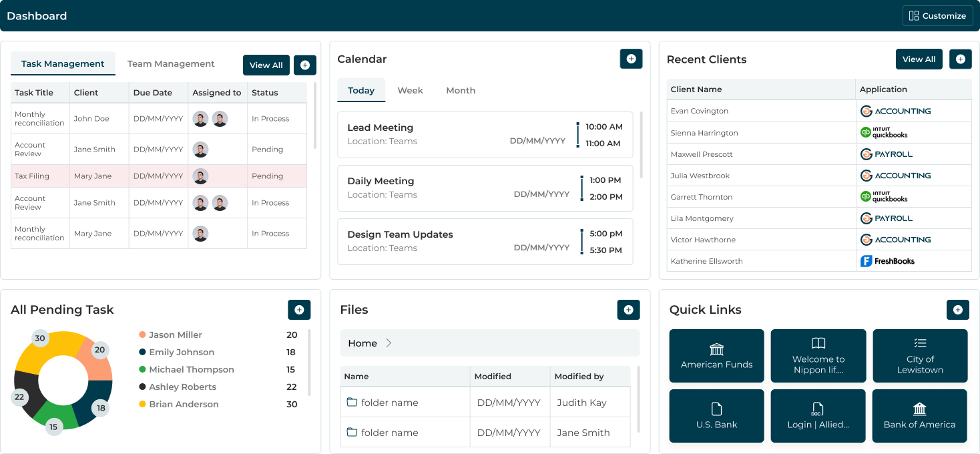Expand the Home breadcrumb chevron in Files
This screenshot has width=980, height=454.
389,343
